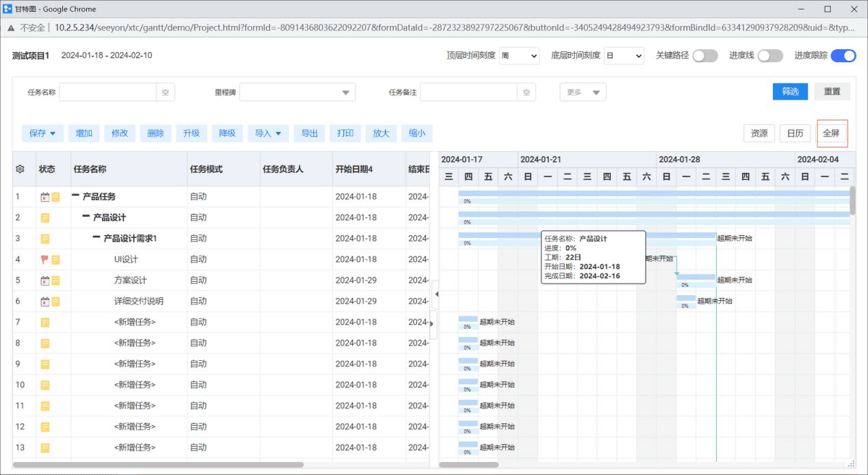
Task: Click the yellow note icon in row 13
Action: pos(45,448)
